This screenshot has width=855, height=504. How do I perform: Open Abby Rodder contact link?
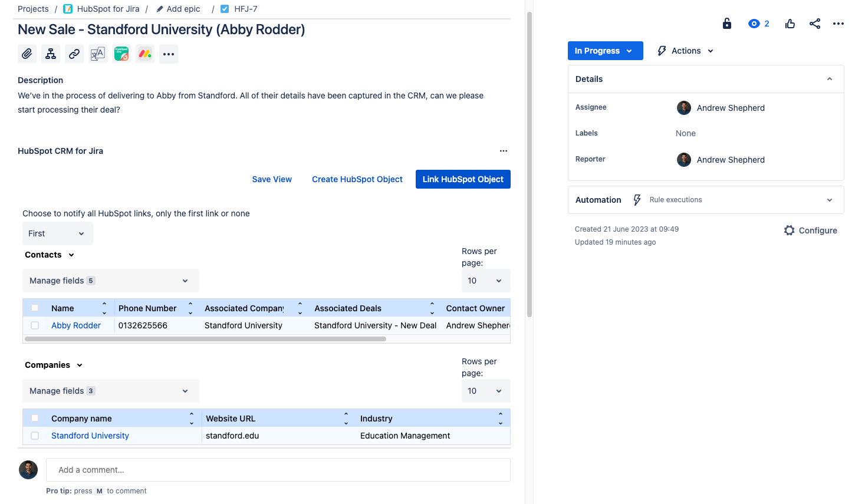pos(76,325)
